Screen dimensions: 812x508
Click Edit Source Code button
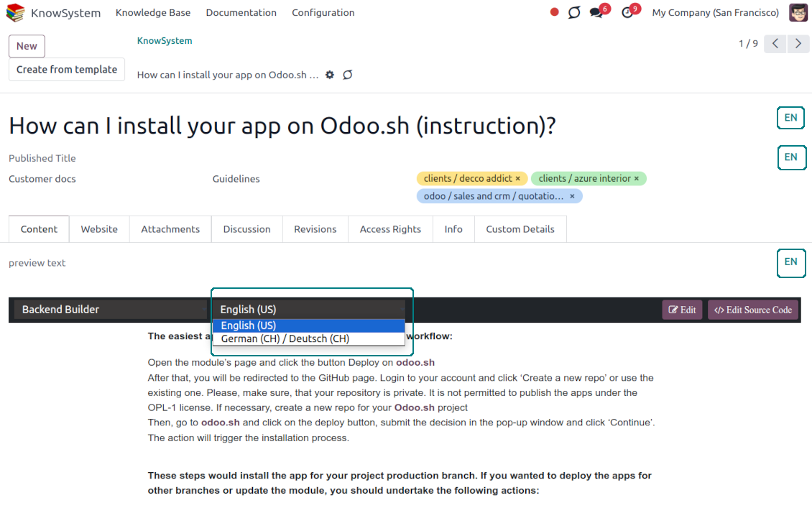pos(753,310)
